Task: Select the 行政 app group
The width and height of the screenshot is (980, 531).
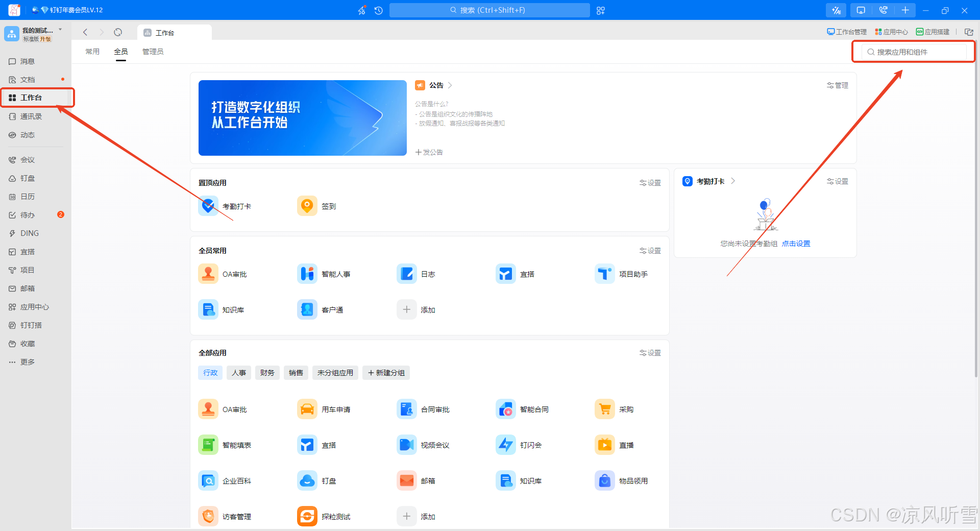Action: (210, 373)
